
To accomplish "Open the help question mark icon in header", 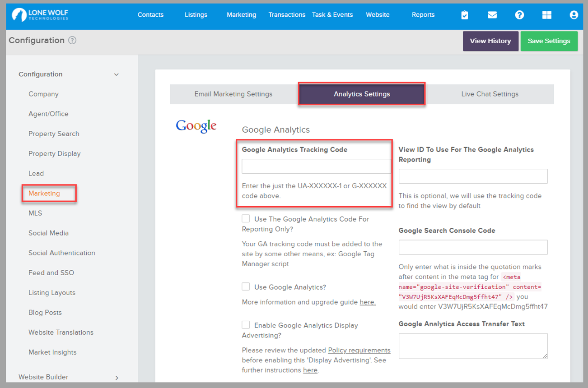I will [519, 15].
